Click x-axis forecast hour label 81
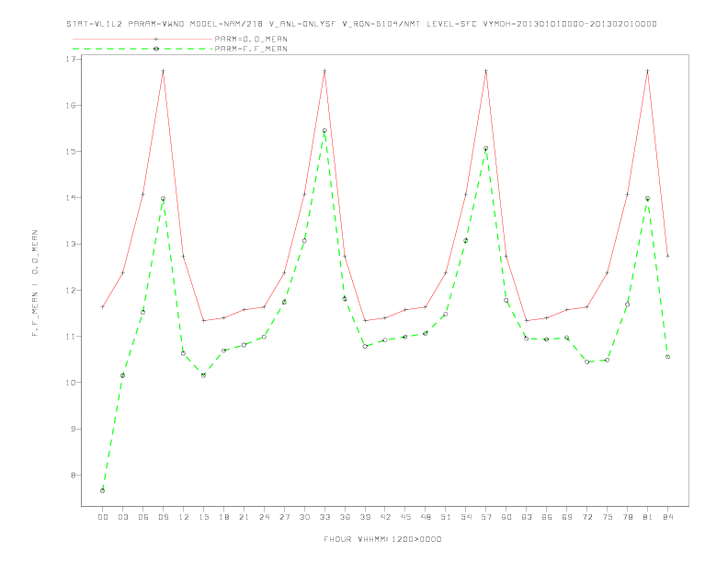The image size is (728, 563). [648, 517]
